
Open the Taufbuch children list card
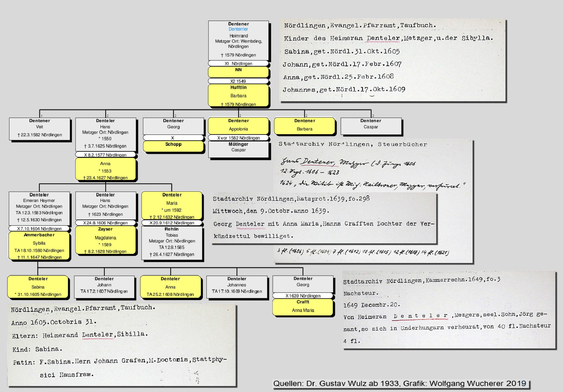point(392,60)
